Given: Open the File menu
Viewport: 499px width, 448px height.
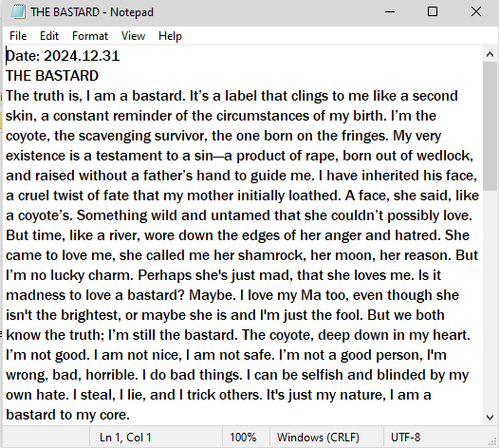Looking at the screenshot, I should click(18, 36).
